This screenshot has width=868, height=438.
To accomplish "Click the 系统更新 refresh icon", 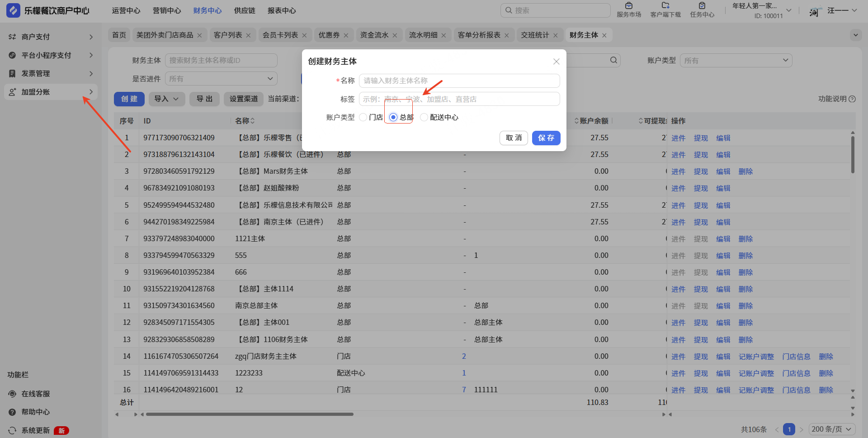I will pyautogui.click(x=12, y=430).
